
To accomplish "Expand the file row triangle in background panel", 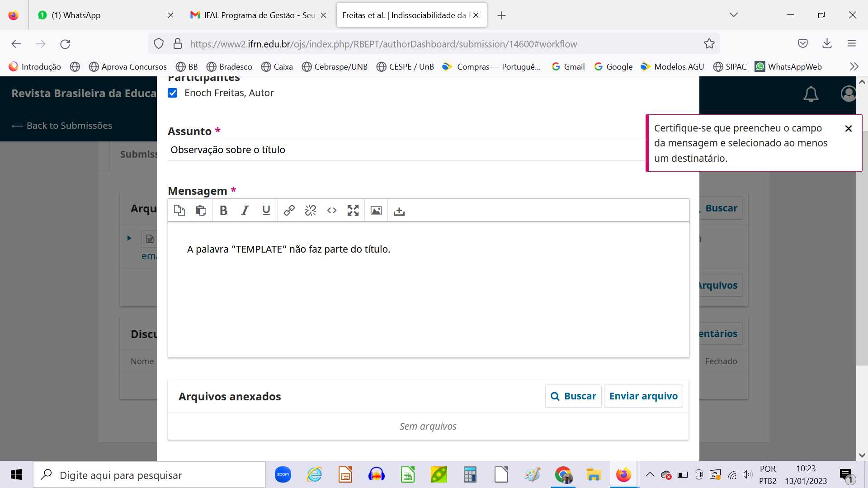I will [129, 238].
